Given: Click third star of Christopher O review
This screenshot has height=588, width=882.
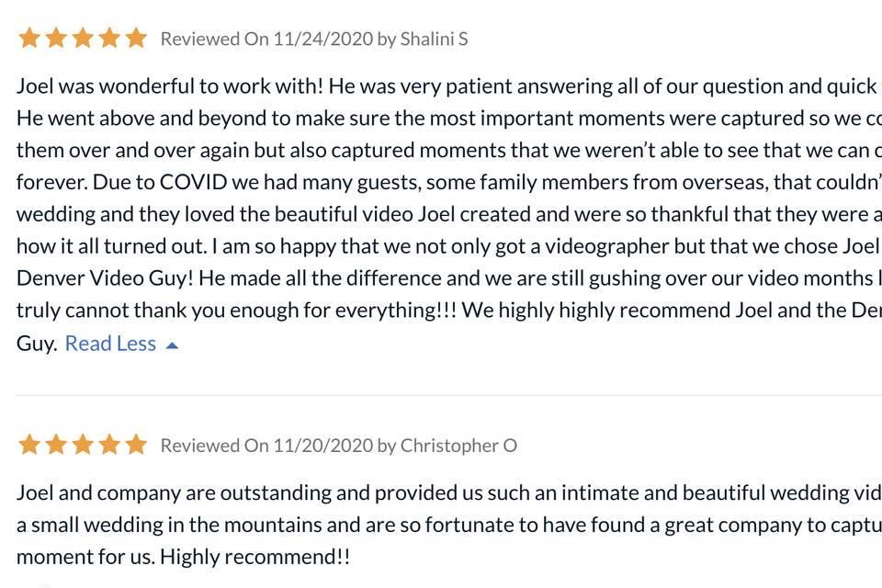Looking at the screenshot, I should coord(83,445).
